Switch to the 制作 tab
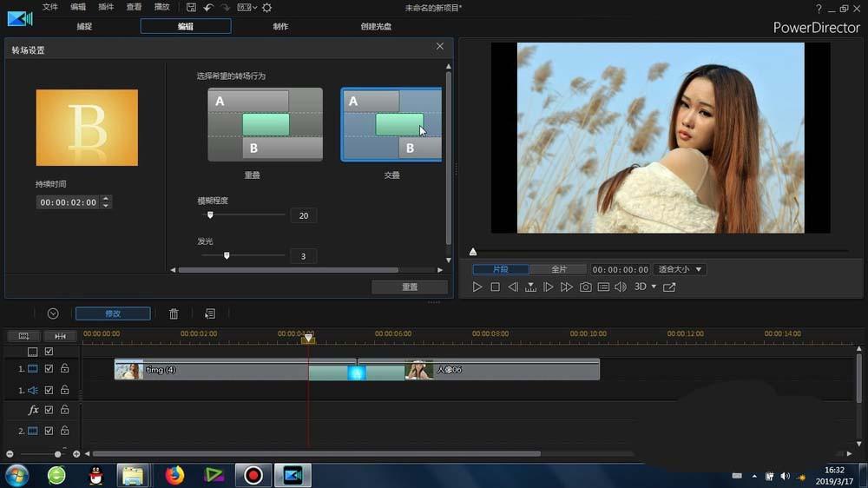The image size is (868, 488). click(x=280, y=26)
